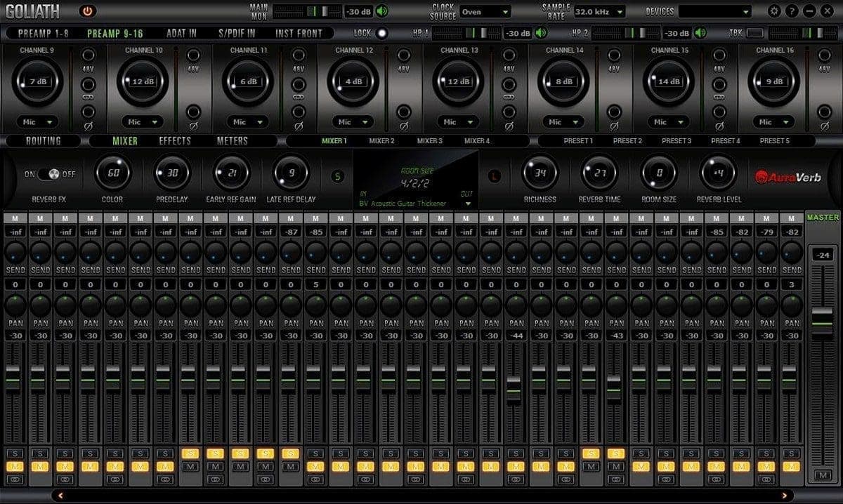Toggle the TBK talkback switch
Viewport: 843px width, 504px height.
coord(756,33)
